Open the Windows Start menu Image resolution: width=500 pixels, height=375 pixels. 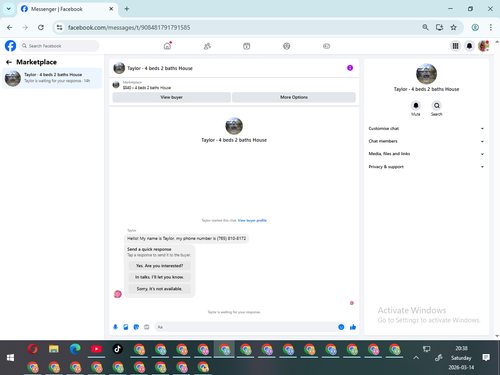[x=10, y=358]
